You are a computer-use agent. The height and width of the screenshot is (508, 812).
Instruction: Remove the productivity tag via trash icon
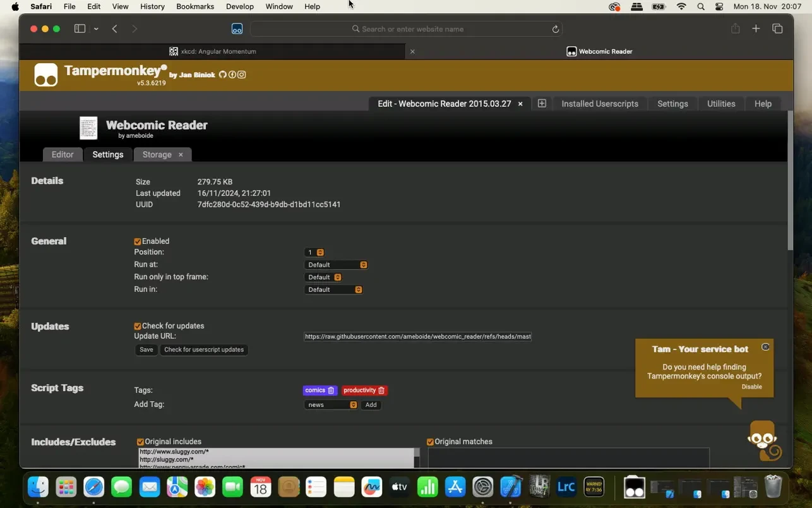coord(381,390)
